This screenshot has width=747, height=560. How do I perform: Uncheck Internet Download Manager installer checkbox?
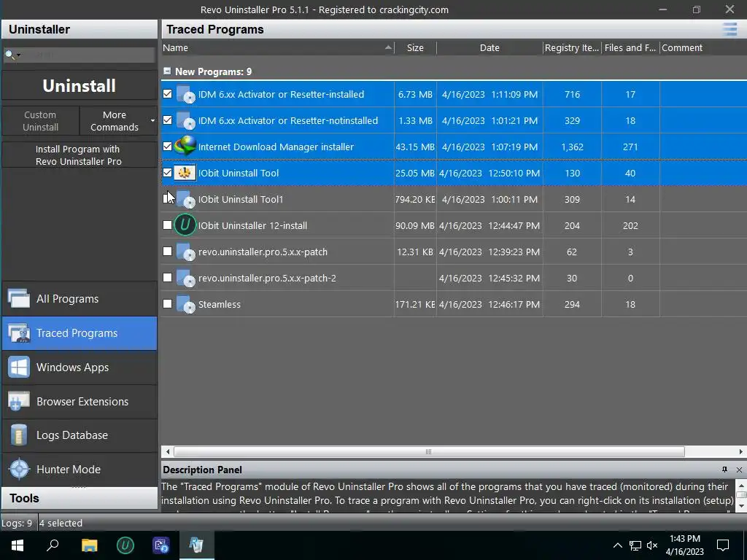pos(167,146)
